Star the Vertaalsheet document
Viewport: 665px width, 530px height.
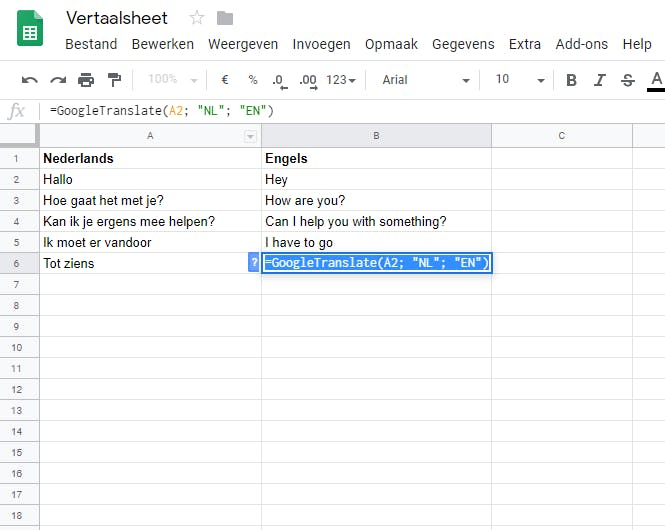point(197,18)
